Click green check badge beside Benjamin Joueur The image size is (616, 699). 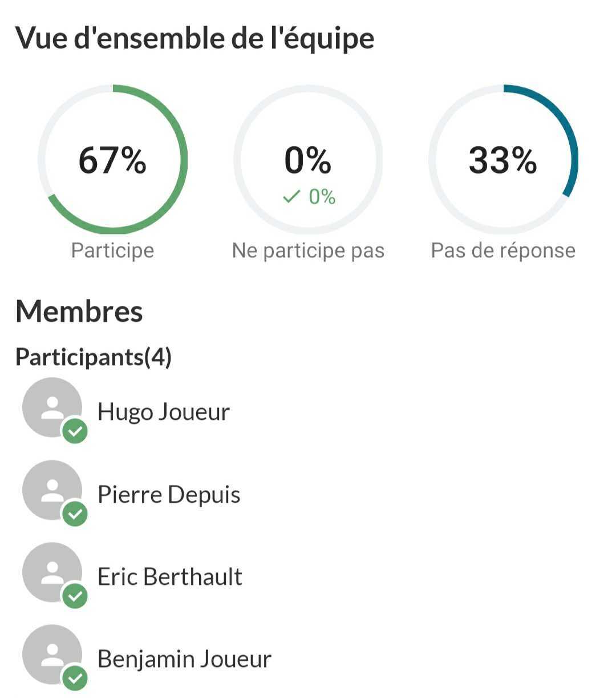tap(75, 678)
